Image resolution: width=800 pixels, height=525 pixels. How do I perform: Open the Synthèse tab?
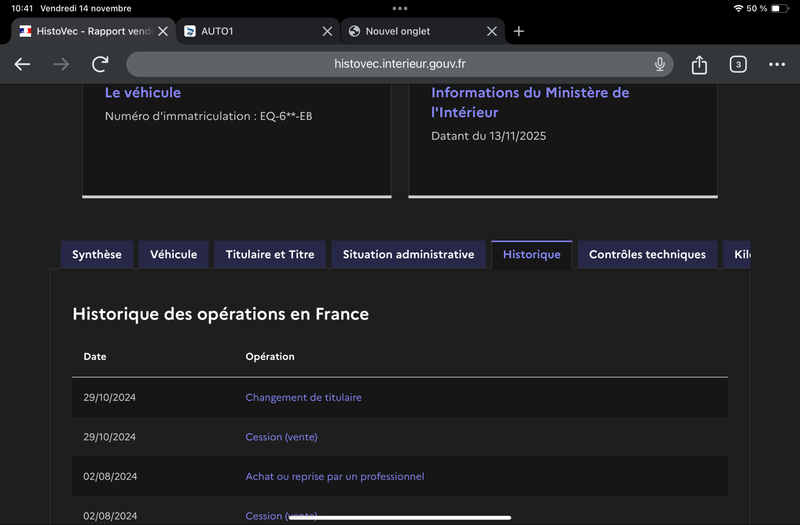tap(97, 255)
